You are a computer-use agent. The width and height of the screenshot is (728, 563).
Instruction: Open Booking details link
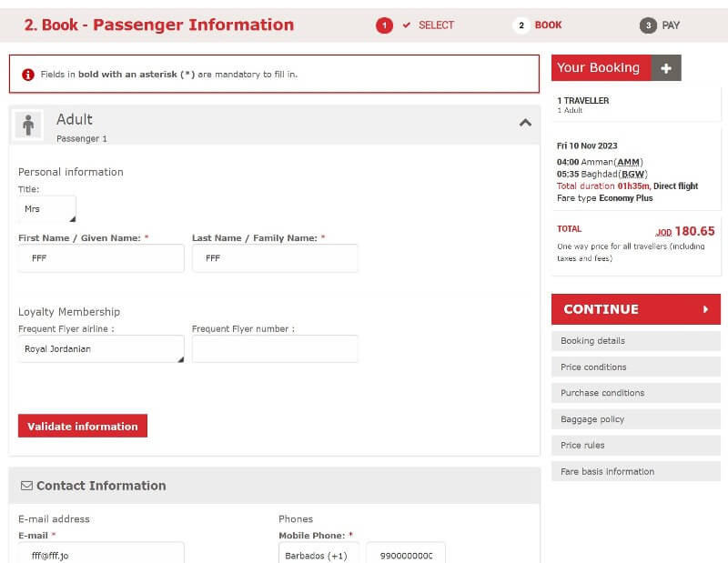635,341
